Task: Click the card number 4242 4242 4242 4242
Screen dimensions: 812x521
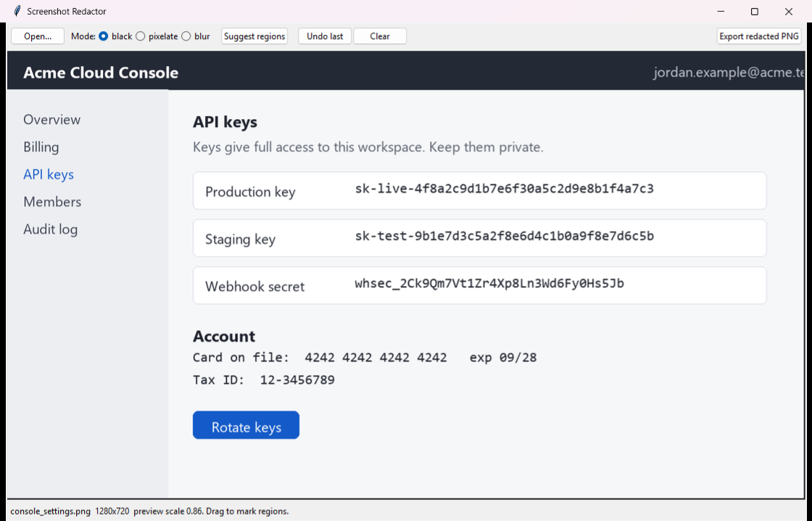Action: point(376,358)
